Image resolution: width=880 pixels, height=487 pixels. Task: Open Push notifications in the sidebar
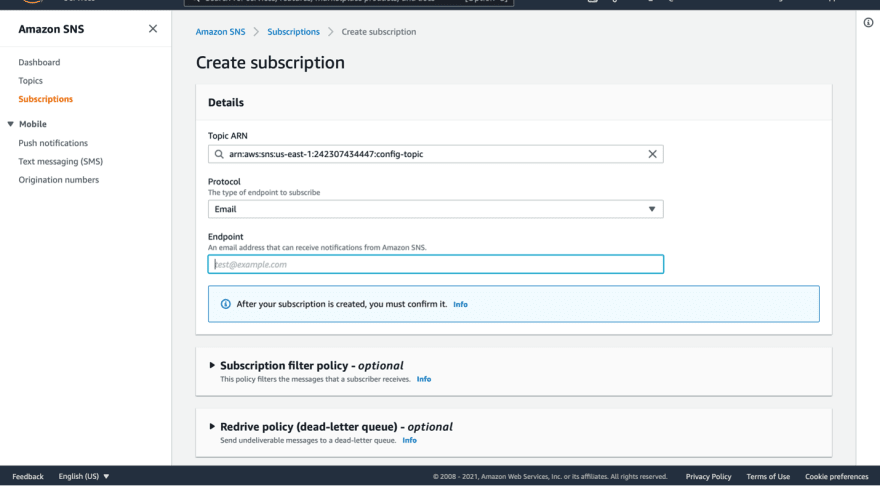[x=53, y=143]
